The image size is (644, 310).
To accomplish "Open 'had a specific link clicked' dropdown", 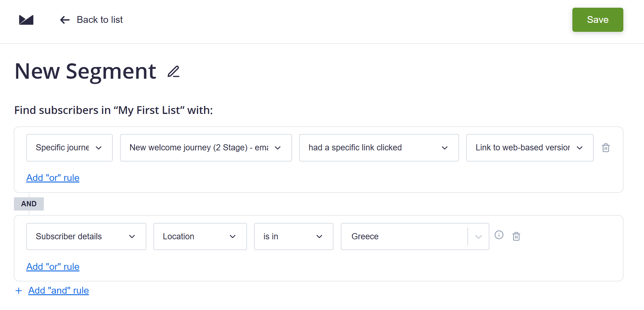I will coord(378,148).
